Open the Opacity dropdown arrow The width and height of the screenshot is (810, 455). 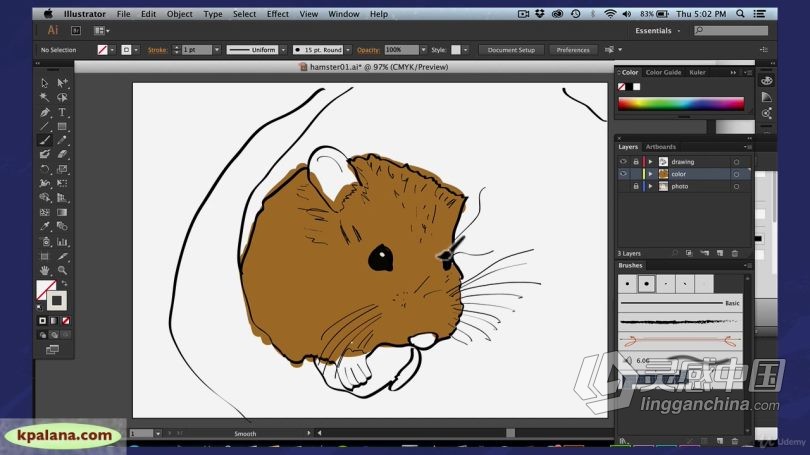click(423, 50)
